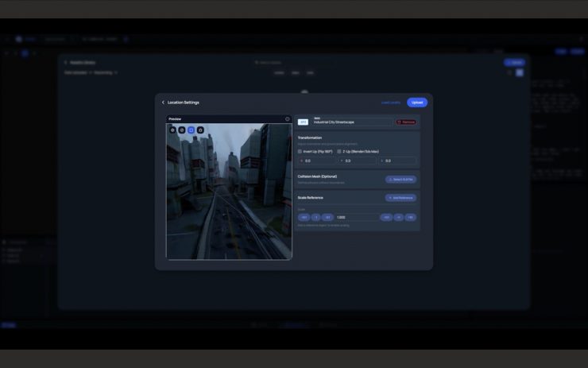Click the Z transformation value field

tap(397, 161)
